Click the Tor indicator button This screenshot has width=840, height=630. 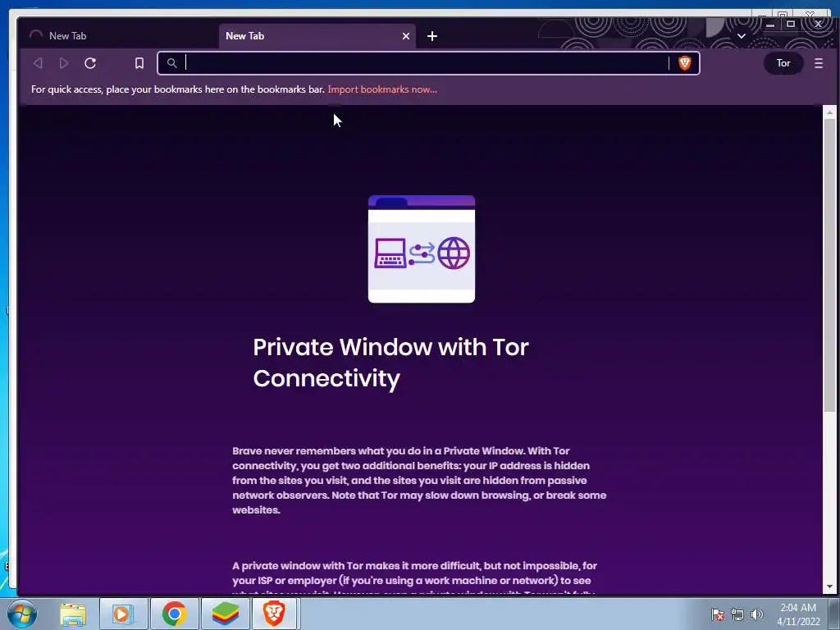pyautogui.click(x=783, y=63)
